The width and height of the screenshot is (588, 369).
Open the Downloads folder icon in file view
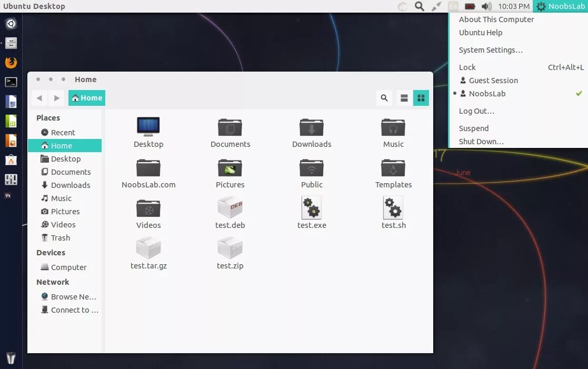(311, 127)
